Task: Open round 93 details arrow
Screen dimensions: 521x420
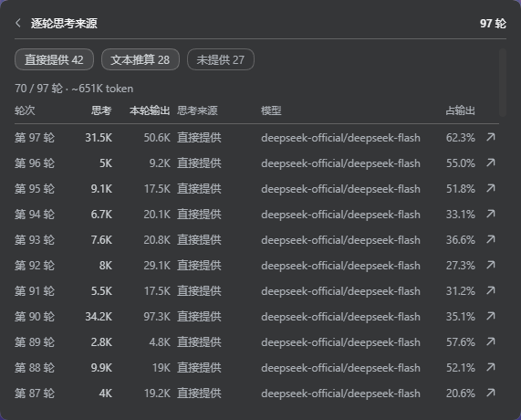Action: pyautogui.click(x=491, y=239)
